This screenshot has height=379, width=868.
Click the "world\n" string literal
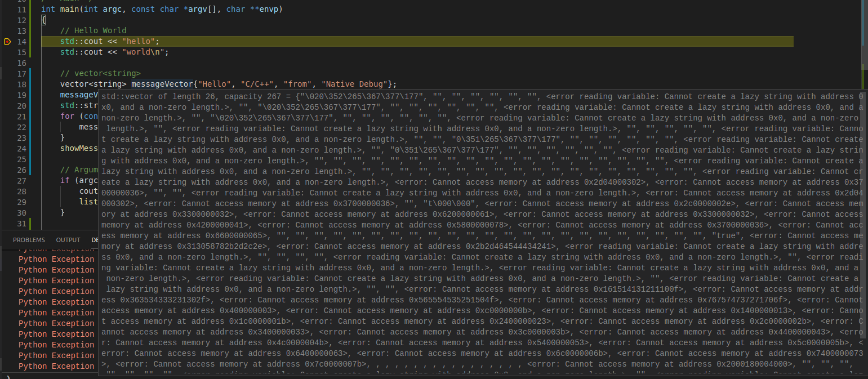143,52
